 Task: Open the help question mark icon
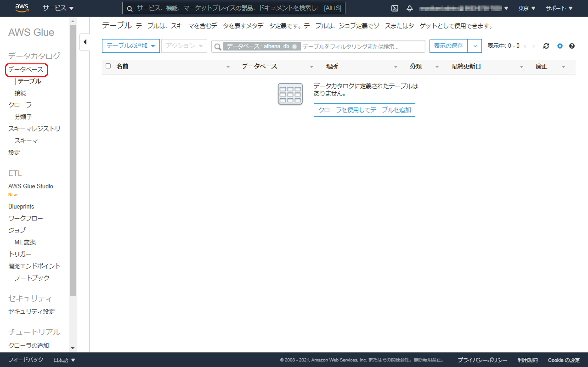[572, 46]
